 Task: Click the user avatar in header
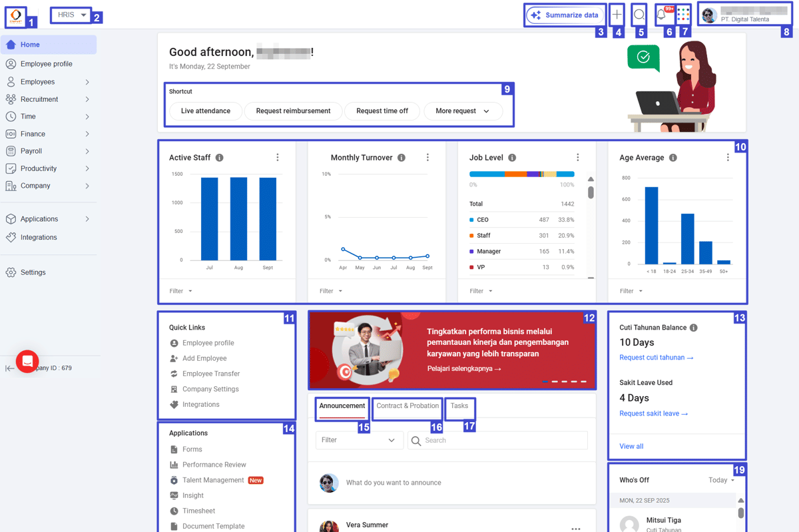coord(709,15)
